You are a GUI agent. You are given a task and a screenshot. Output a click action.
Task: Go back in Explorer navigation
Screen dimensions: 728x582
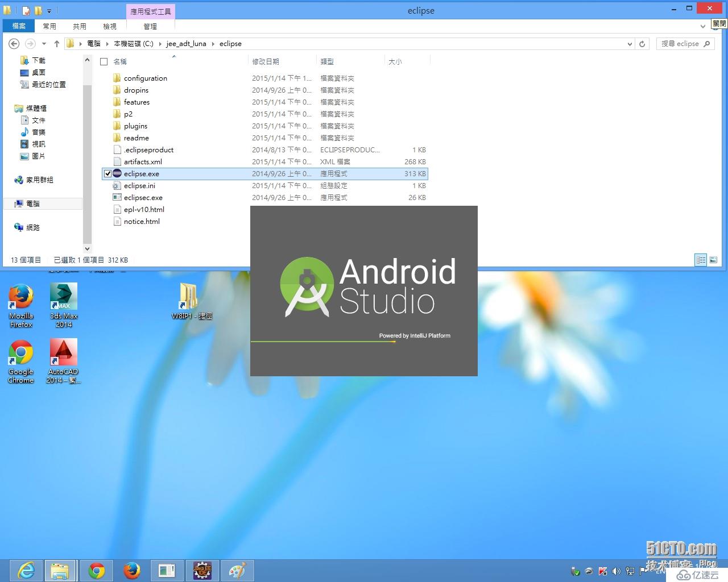(x=14, y=44)
